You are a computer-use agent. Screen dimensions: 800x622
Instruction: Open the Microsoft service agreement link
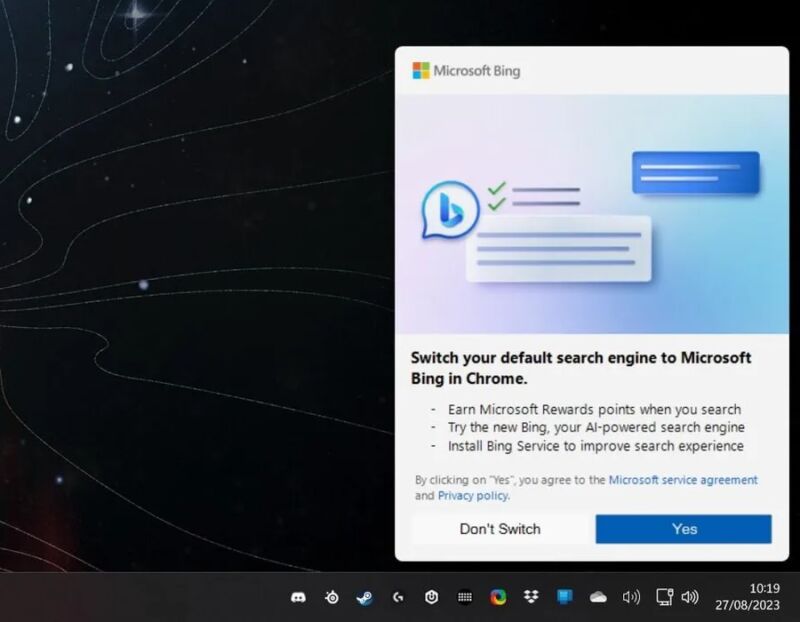pos(683,480)
